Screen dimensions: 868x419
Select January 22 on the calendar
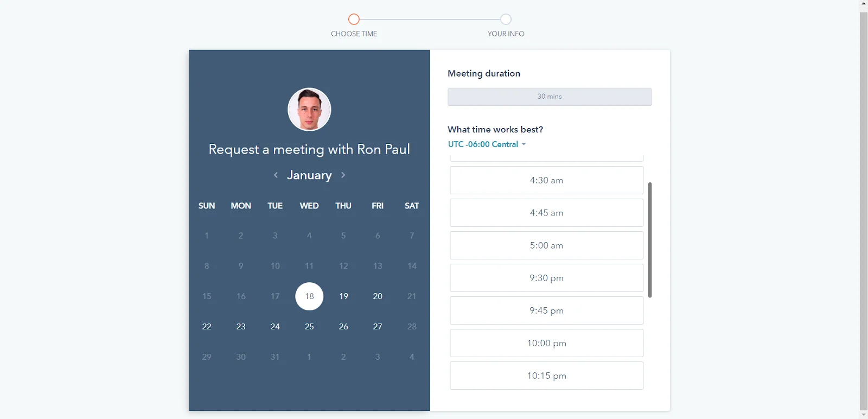(x=207, y=327)
